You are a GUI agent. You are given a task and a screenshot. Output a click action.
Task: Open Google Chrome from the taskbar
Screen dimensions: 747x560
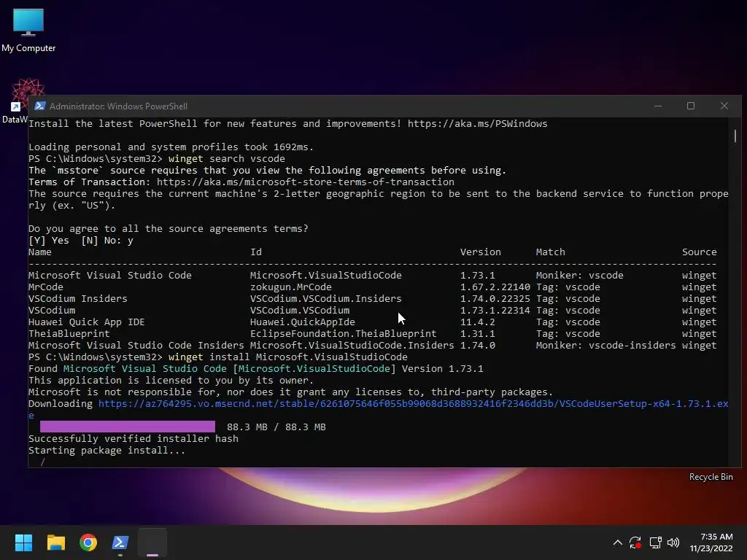pos(88,542)
